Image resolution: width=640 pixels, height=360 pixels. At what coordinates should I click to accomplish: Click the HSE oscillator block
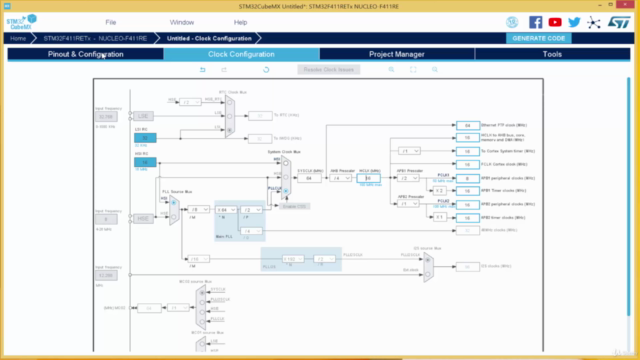tap(143, 219)
